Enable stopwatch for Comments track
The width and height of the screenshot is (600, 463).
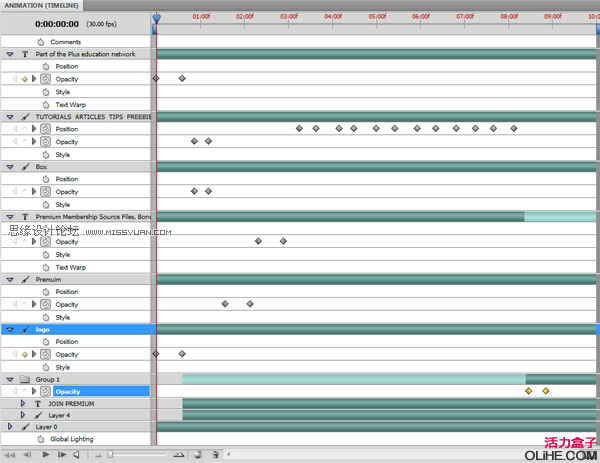point(41,42)
